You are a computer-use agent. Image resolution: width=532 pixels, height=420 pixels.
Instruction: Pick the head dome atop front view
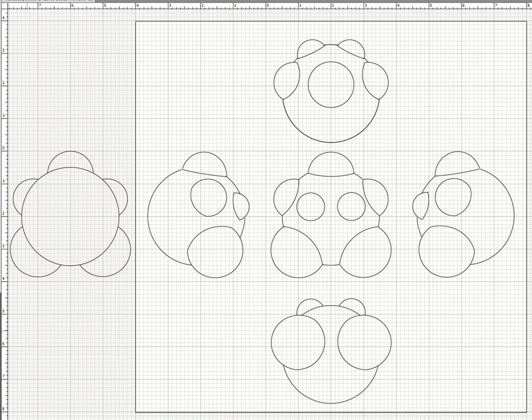point(331,164)
